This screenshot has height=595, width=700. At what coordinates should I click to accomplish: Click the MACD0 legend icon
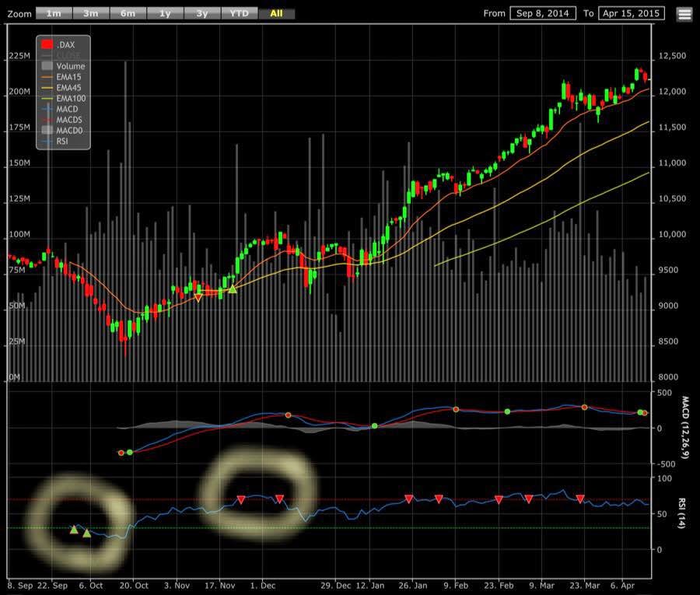pyautogui.click(x=47, y=129)
